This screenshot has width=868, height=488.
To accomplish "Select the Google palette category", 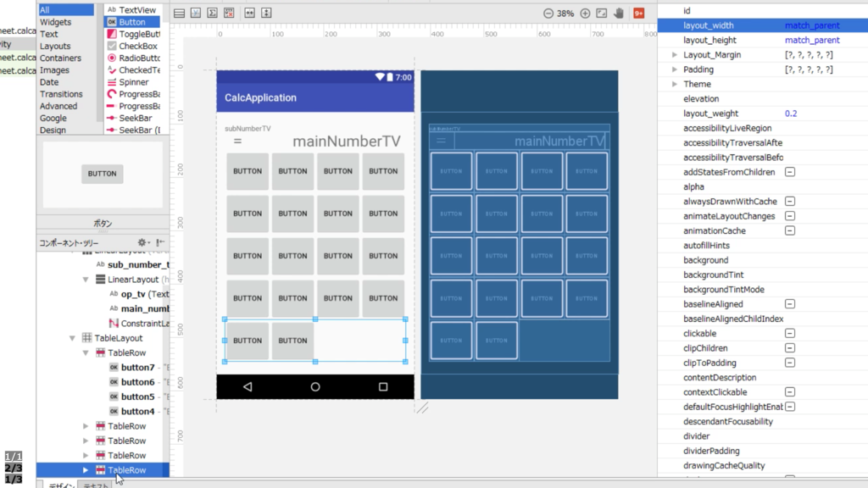I will [53, 119].
